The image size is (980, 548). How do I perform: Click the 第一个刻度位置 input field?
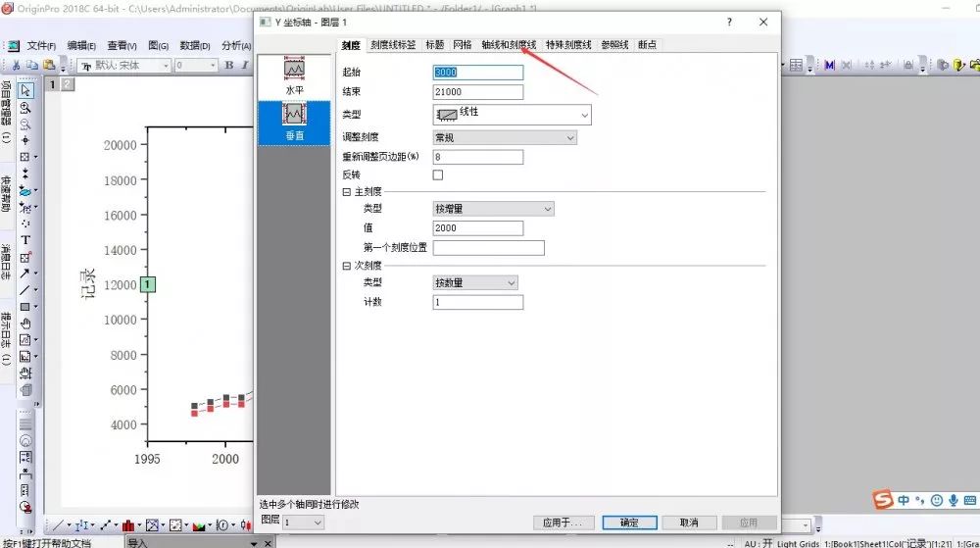coord(489,248)
